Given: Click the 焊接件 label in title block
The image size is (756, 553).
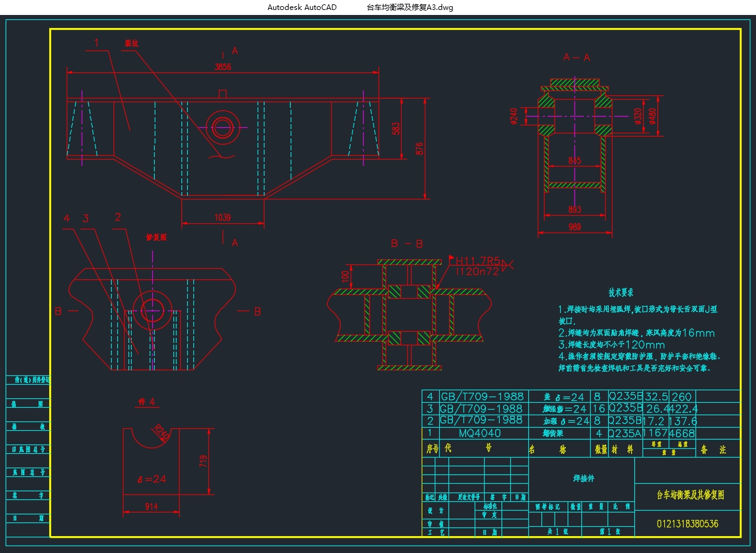Looking at the screenshot, I should click(584, 479).
